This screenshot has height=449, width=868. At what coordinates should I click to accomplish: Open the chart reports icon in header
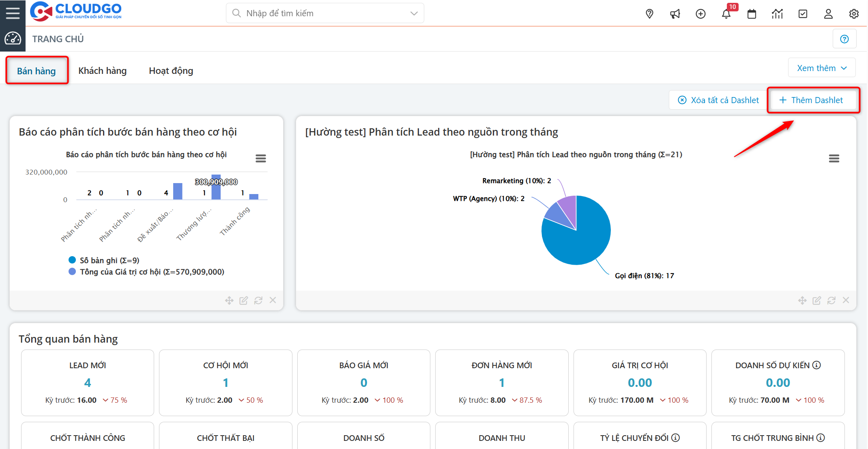click(x=777, y=14)
